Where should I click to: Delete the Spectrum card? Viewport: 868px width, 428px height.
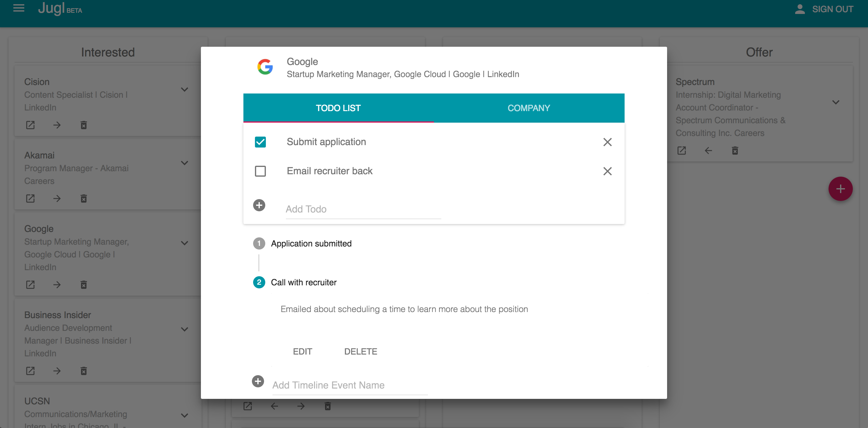coord(735,151)
